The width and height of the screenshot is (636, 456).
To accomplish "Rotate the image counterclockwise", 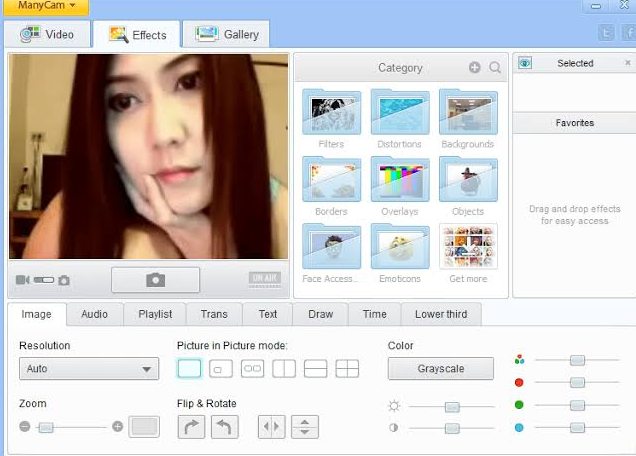I will pyautogui.click(x=225, y=427).
